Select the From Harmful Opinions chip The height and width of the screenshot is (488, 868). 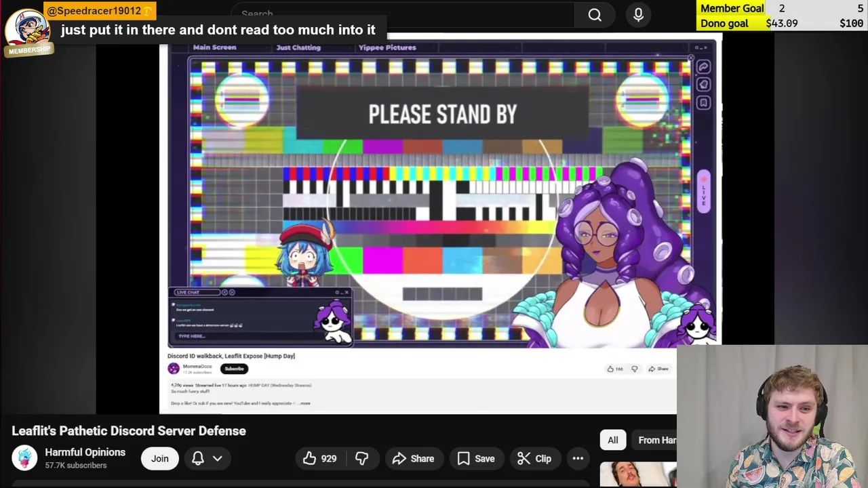pyautogui.click(x=654, y=440)
